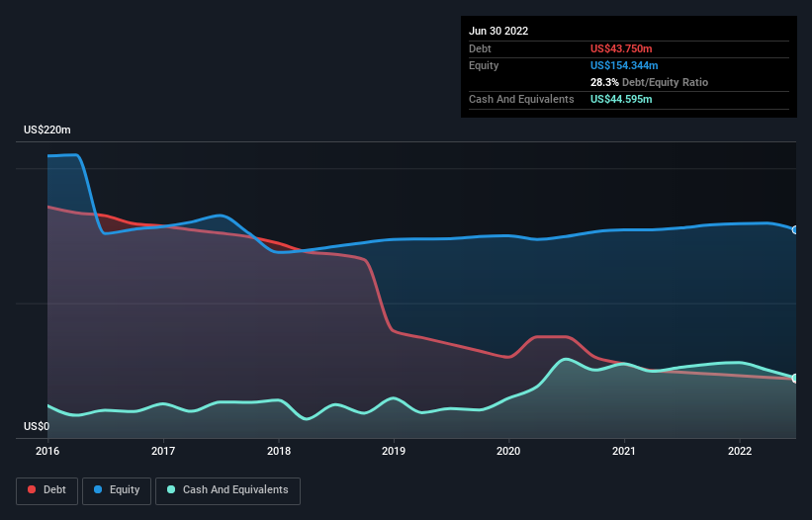This screenshot has height=520, width=812.
Task: Click the 2016 x-axis label
Action: 47,451
